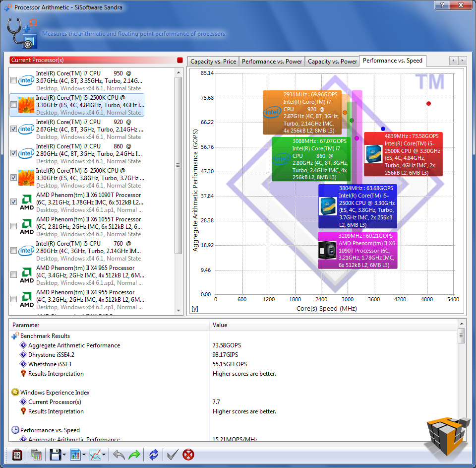Screen dimensions: 476x468
Task: Click the AMD logo for Phenom II X4 965
Action: [27, 275]
